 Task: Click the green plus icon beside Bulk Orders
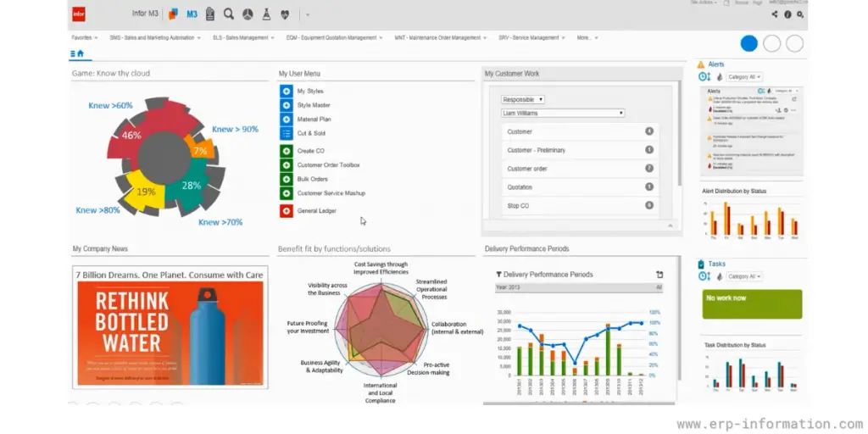[x=287, y=180]
